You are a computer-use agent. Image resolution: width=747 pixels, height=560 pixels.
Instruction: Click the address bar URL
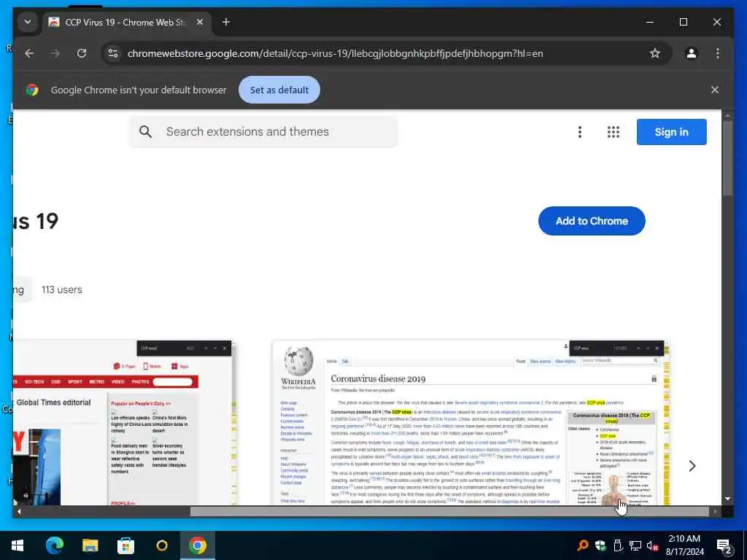click(335, 53)
